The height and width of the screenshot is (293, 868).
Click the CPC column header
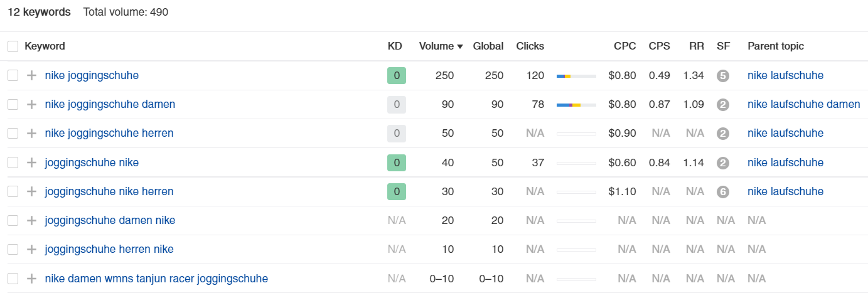coord(624,46)
